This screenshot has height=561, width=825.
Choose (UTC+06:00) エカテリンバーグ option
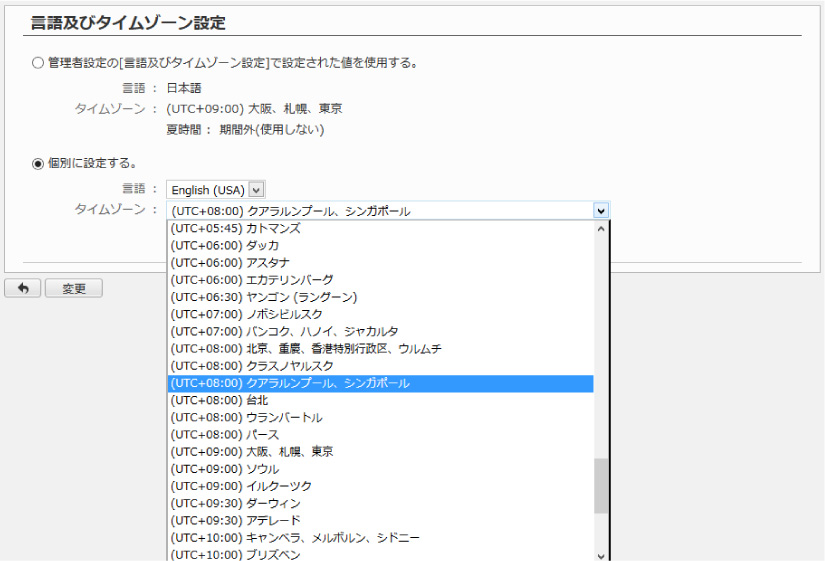coord(380,280)
